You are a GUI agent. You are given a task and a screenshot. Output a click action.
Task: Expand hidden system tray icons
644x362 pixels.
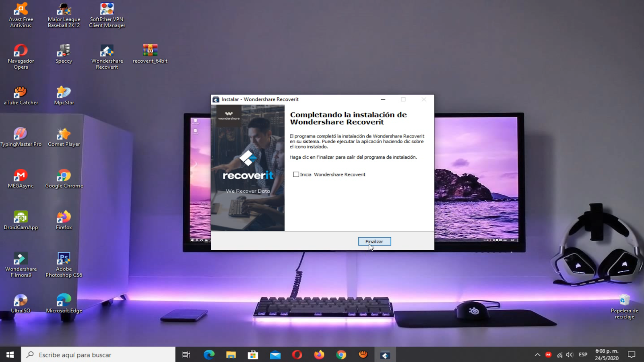[x=537, y=355]
